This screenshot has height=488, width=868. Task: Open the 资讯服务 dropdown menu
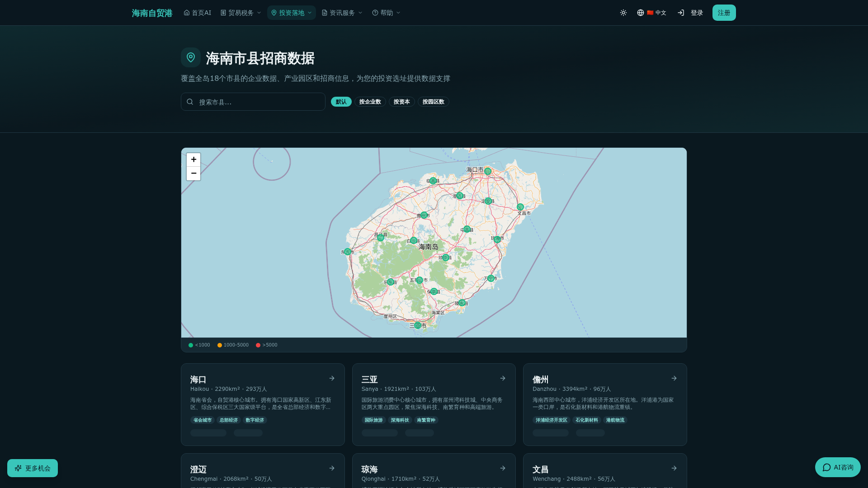click(x=342, y=13)
